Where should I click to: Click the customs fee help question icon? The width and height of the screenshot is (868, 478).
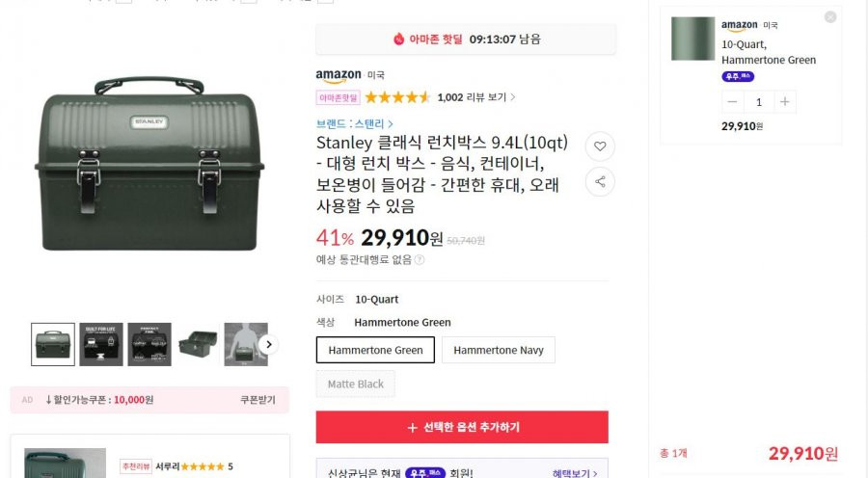[x=420, y=259]
